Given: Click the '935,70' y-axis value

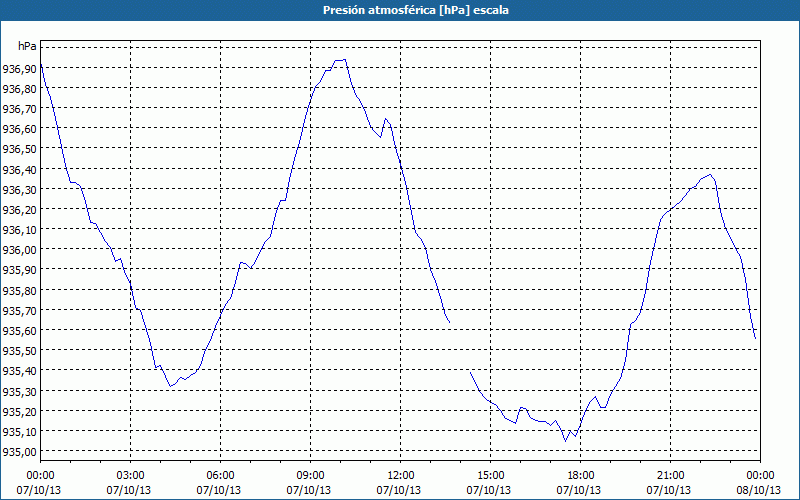Looking at the screenshot, I should tap(19, 311).
